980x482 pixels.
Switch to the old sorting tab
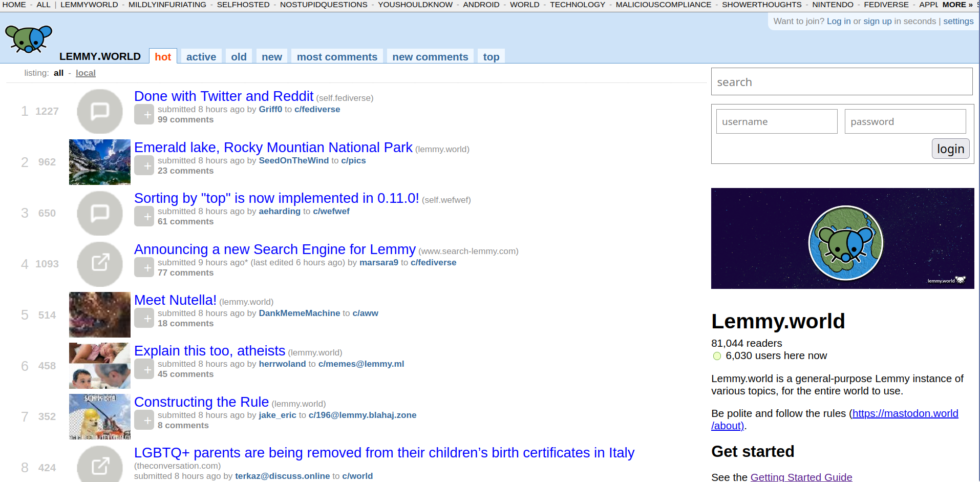point(239,57)
